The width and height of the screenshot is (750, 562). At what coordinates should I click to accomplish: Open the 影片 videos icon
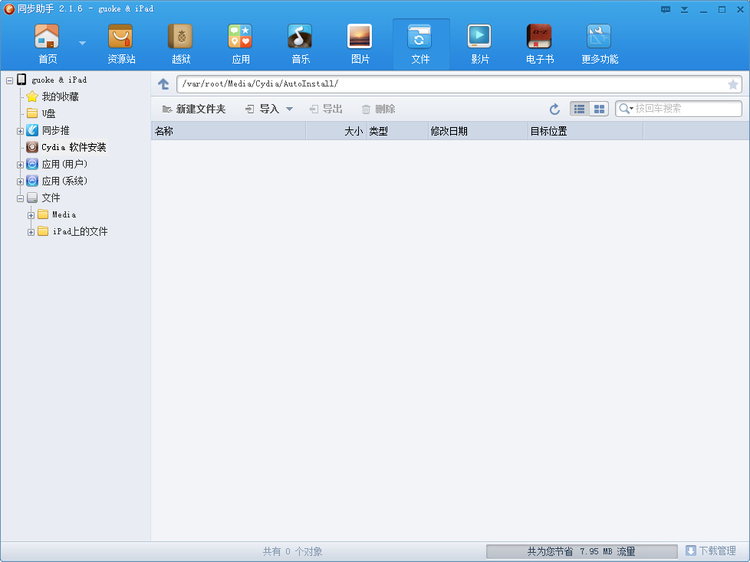(x=479, y=44)
